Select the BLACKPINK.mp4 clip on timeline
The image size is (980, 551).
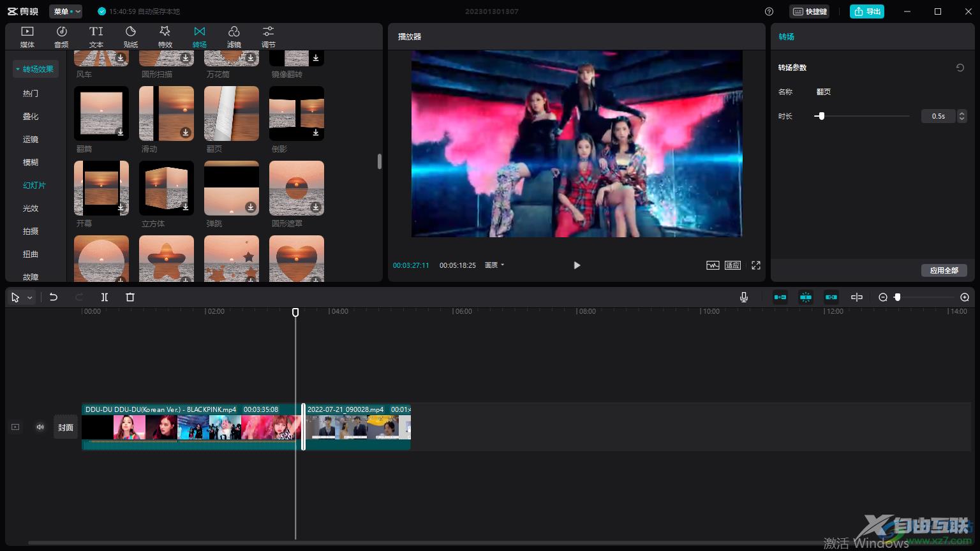coord(191,427)
